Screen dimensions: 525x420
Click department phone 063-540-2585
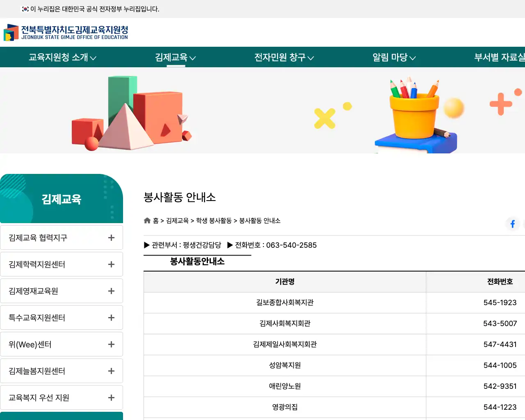click(x=291, y=245)
